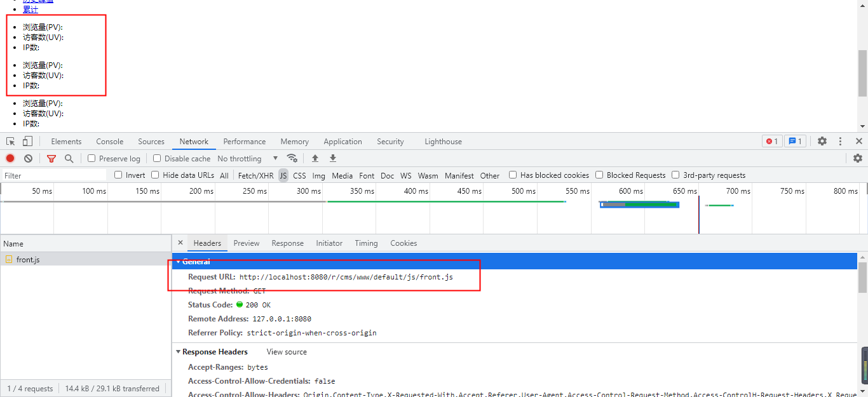This screenshot has height=397, width=868.
Task: Click the page vertical scrollbar thumb
Action: coord(863,74)
